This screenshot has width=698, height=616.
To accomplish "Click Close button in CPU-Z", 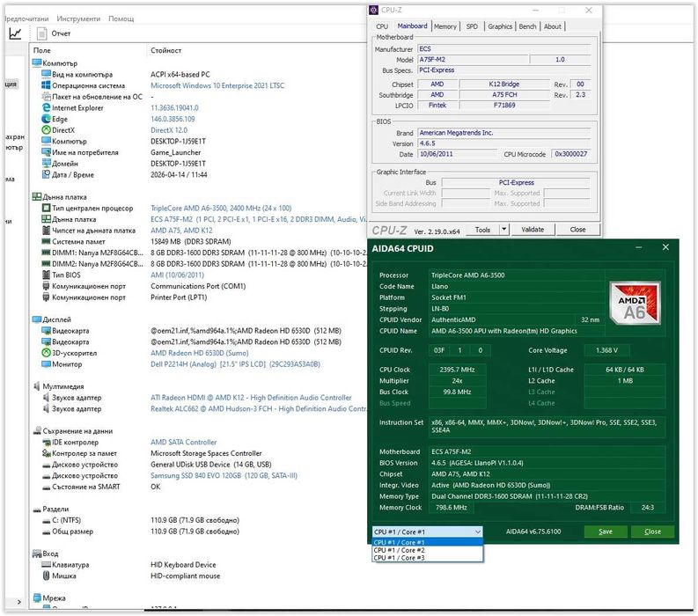I will tap(577, 230).
